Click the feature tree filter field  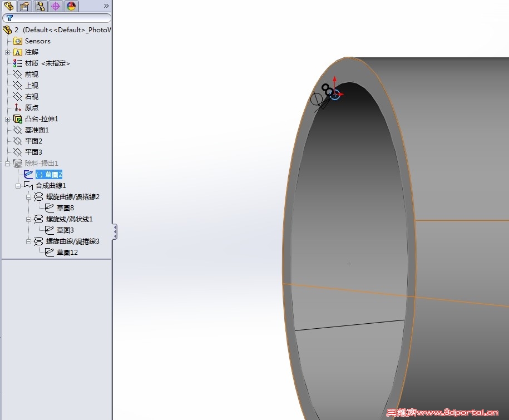(57, 18)
